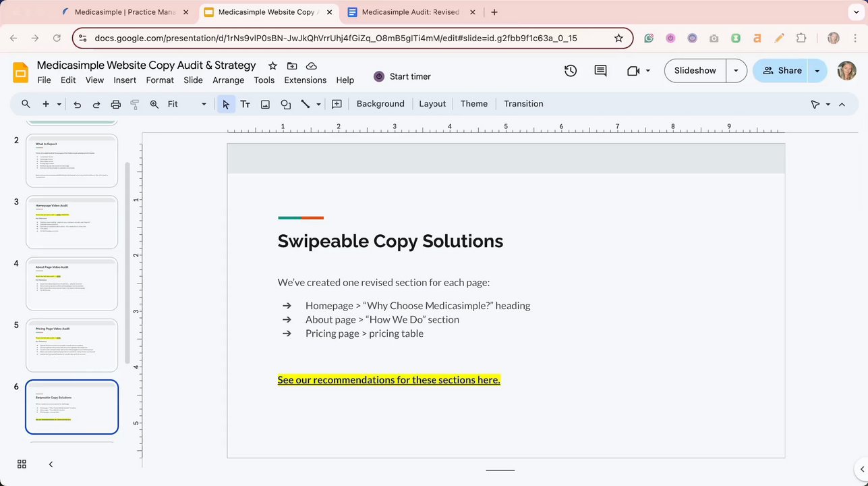Select the line tool

(305, 104)
